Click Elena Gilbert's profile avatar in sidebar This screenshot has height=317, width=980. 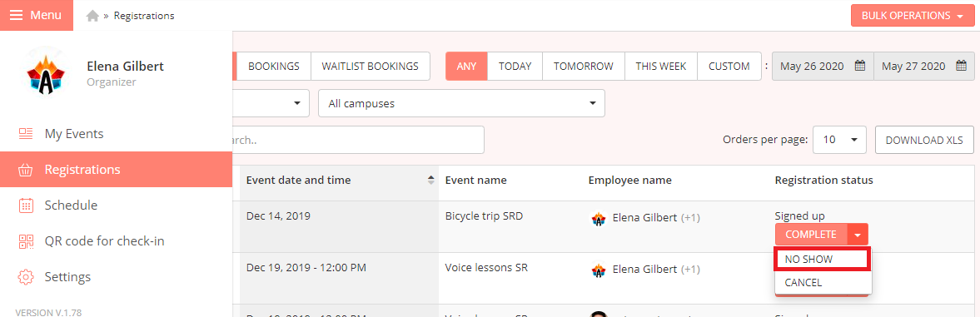(43, 73)
